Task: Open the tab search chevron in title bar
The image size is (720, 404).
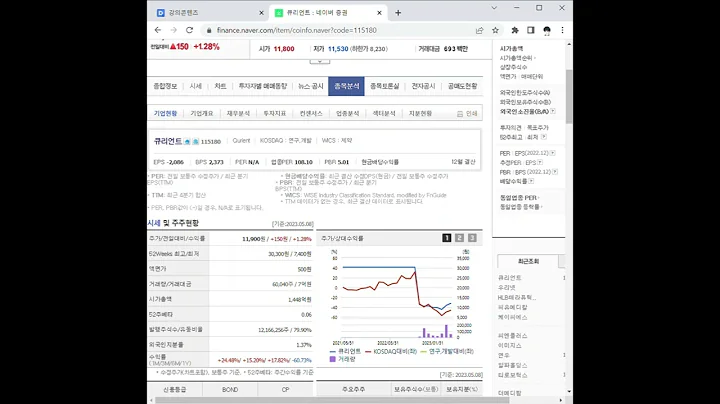Action: point(494,8)
